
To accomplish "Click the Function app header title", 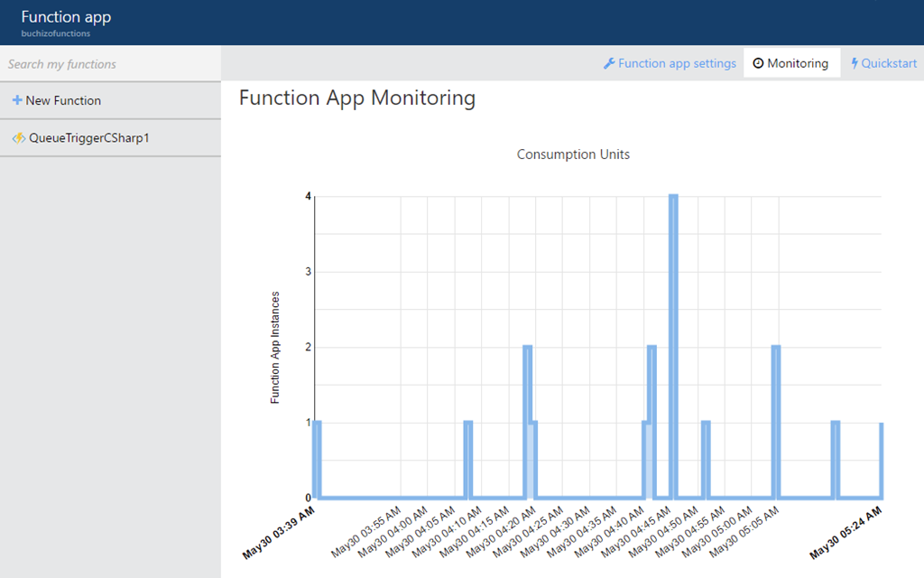I will point(66,17).
